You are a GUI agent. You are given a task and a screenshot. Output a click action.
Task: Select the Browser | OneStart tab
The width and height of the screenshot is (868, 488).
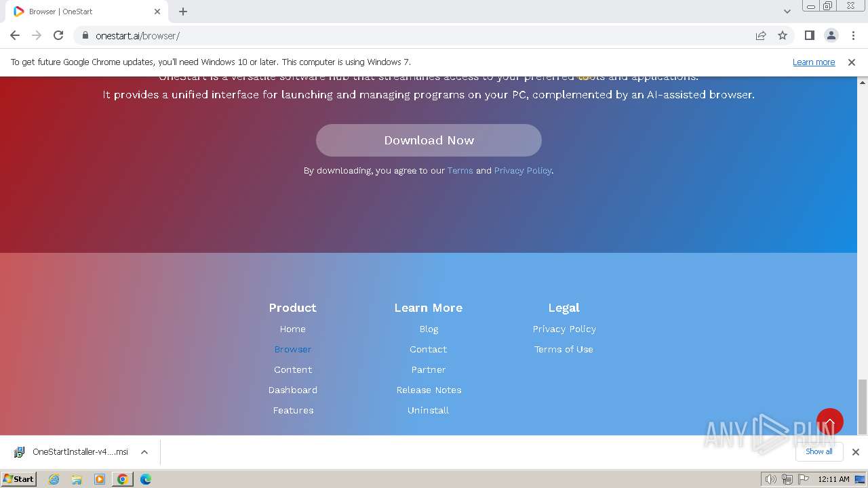pyautogui.click(x=87, y=12)
